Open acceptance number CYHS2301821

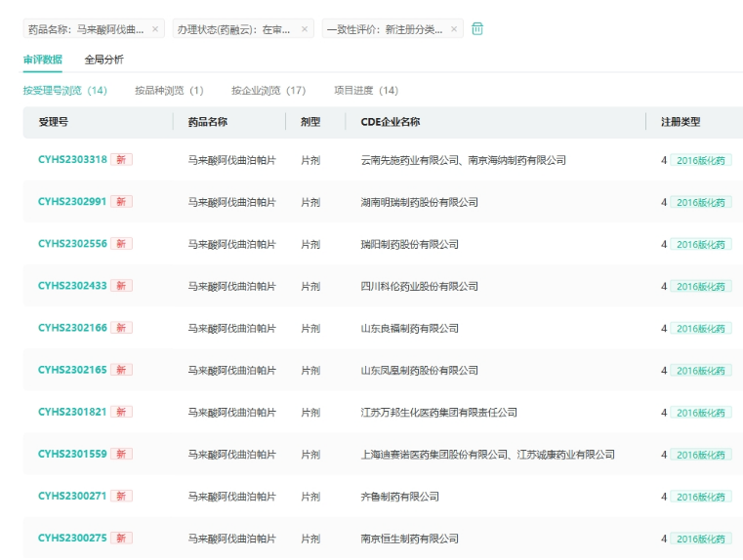[73, 413]
